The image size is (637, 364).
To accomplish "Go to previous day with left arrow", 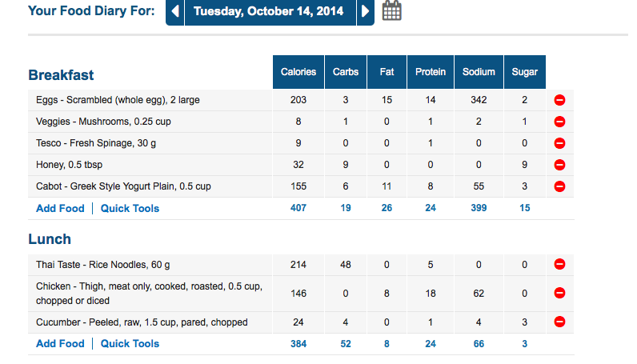I will point(175,12).
